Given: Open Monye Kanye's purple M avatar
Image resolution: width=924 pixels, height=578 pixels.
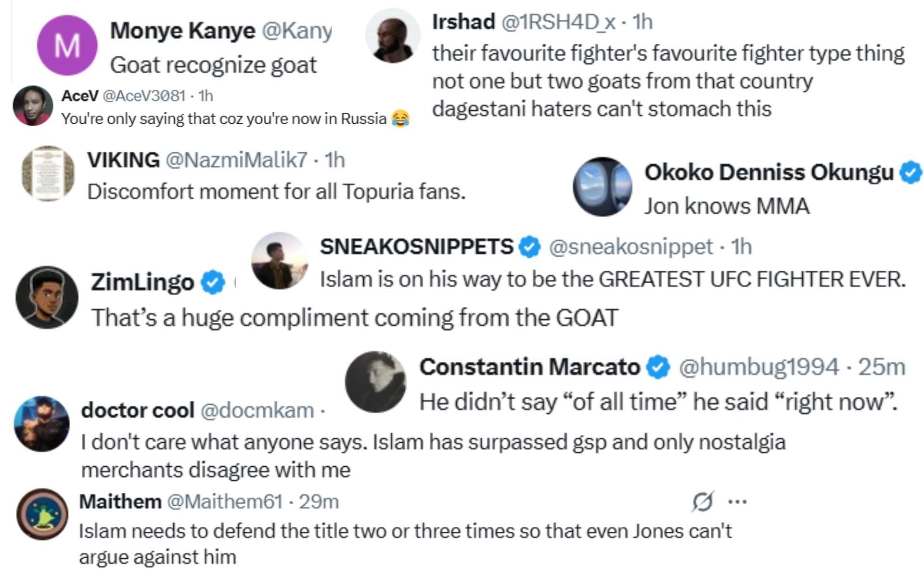Looking at the screenshot, I should point(67,46).
